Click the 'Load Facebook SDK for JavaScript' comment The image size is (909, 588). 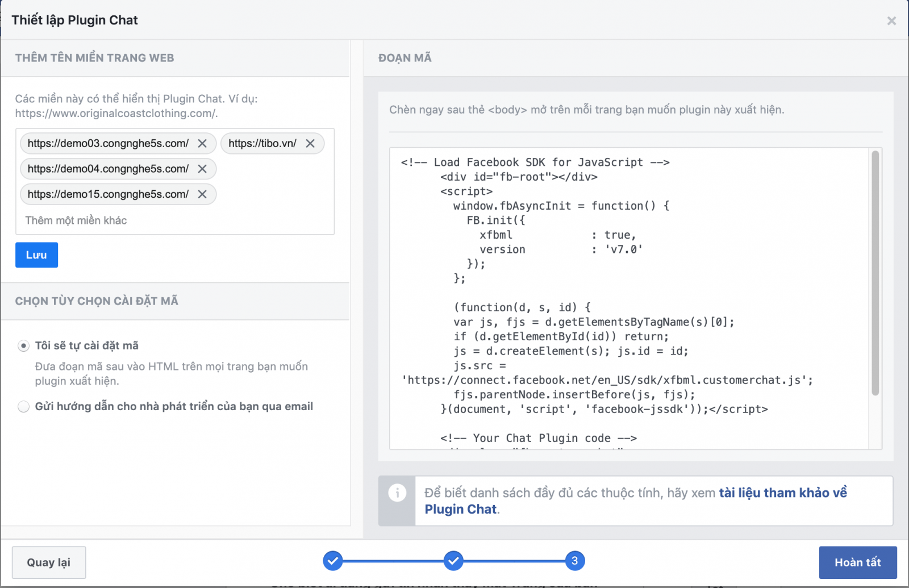(535, 162)
